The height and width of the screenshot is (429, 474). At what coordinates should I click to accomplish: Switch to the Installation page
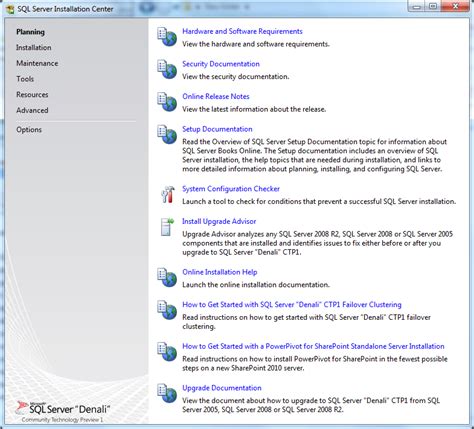coord(34,48)
